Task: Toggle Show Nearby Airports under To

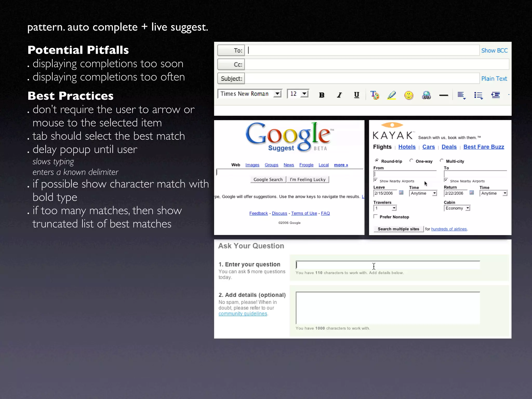Action: (x=446, y=180)
